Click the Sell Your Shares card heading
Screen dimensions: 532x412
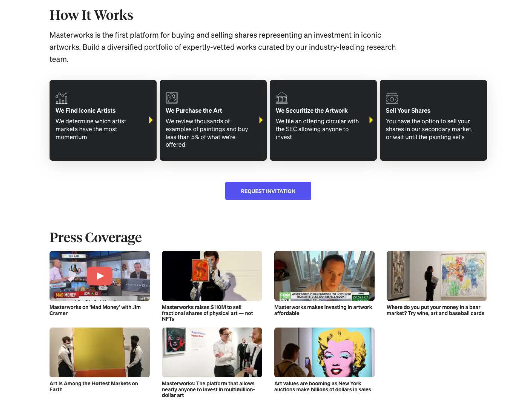click(x=408, y=111)
